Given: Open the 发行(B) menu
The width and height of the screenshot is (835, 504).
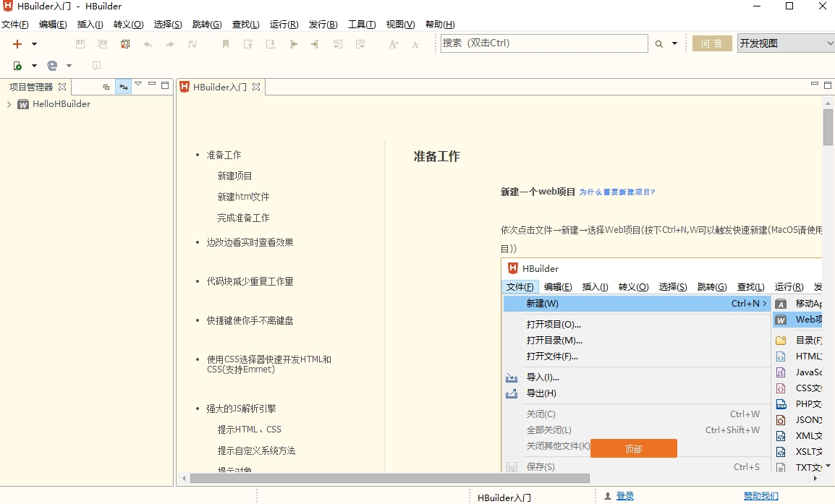Looking at the screenshot, I should point(323,25).
